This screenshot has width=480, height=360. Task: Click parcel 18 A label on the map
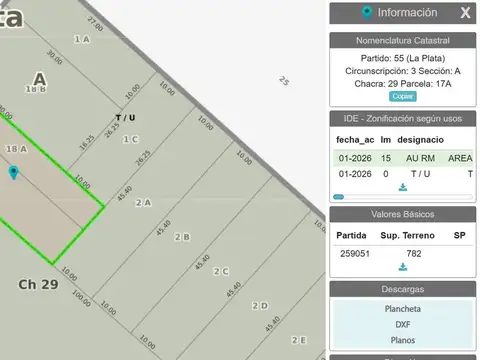(x=17, y=149)
